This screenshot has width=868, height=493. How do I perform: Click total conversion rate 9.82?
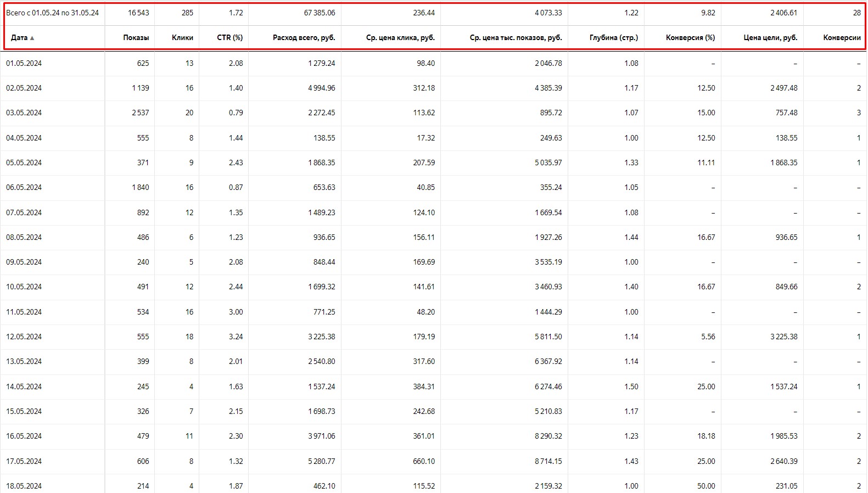[x=708, y=13]
